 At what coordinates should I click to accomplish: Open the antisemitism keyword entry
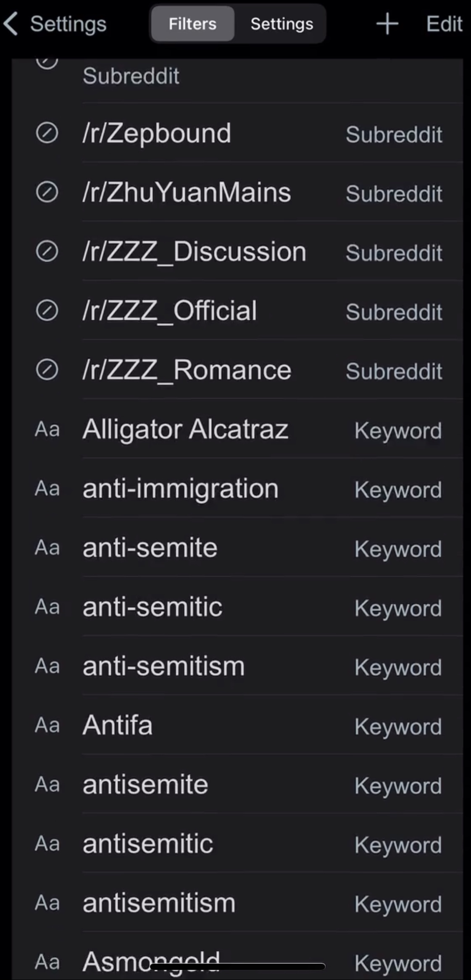(237, 903)
